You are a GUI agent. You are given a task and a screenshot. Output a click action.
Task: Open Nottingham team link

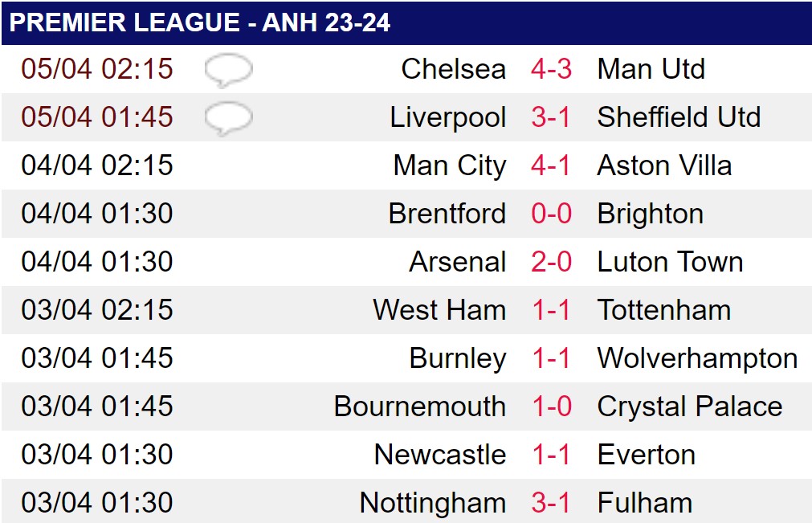(x=432, y=504)
